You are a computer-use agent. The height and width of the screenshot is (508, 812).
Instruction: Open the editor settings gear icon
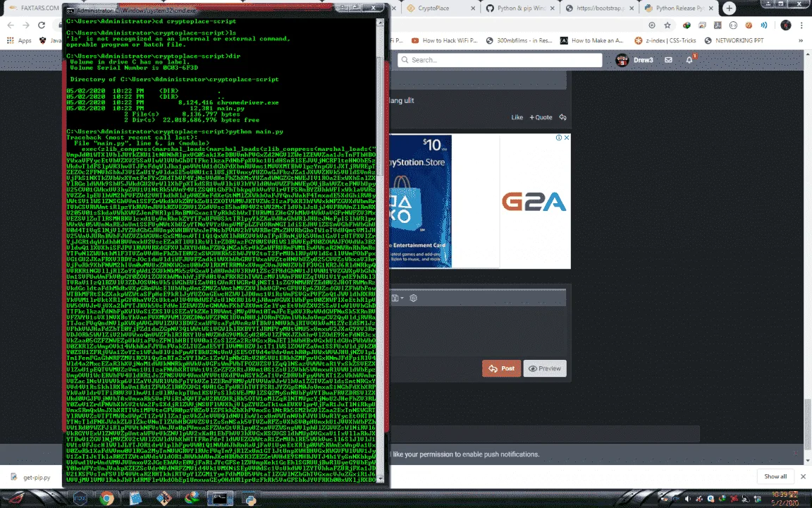coord(413,298)
